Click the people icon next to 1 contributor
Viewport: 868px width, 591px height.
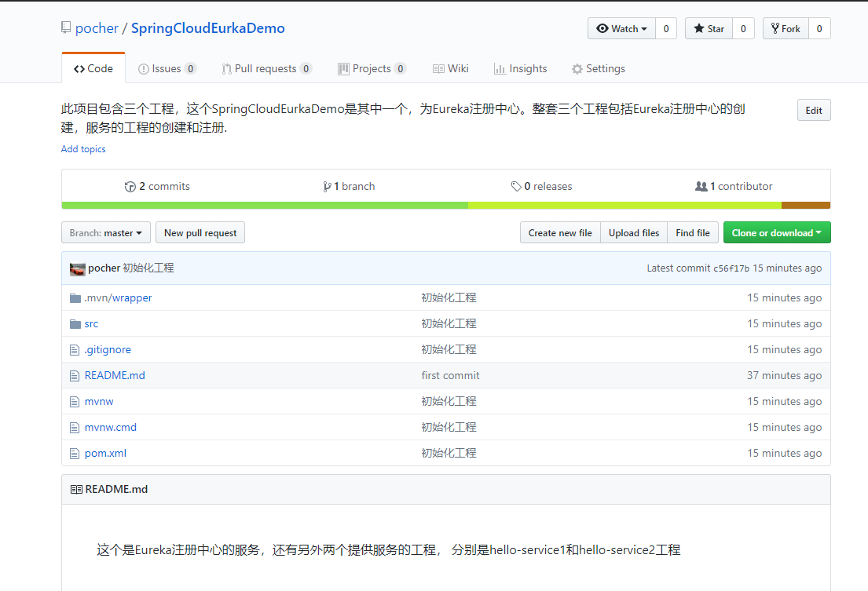701,186
